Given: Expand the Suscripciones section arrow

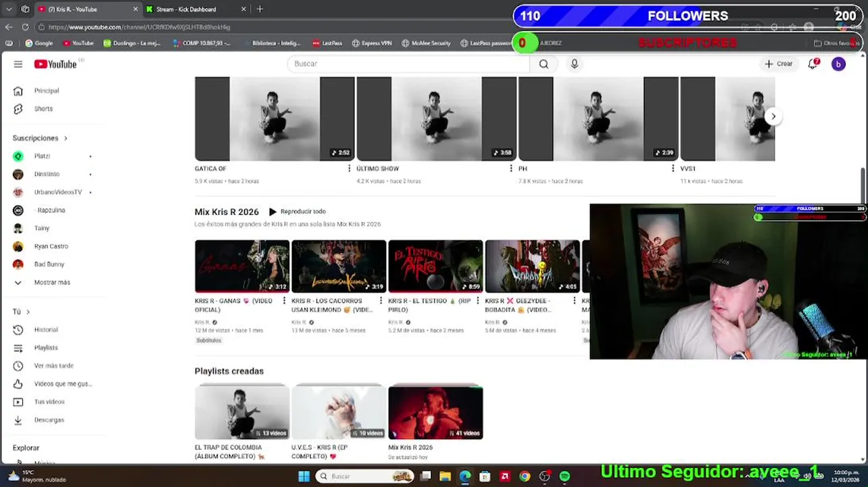Looking at the screenshot, I should [66, 139].
